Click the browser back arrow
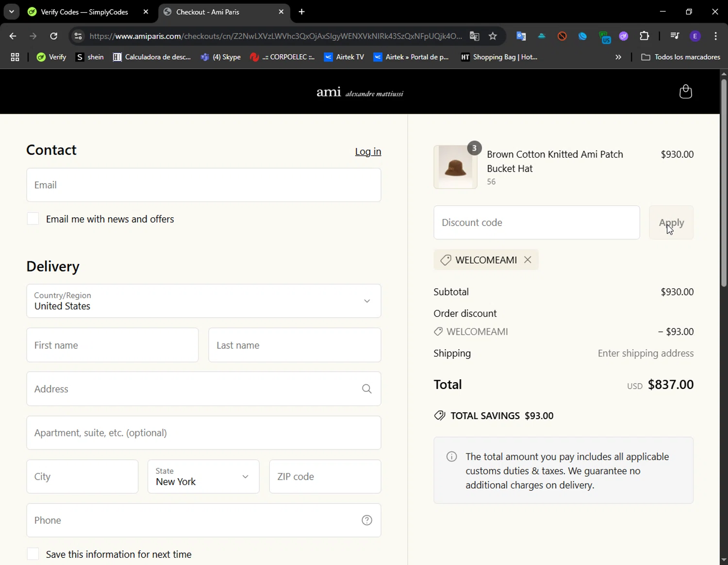This screenshot has width=728, height=565. (x=13, y=36)
